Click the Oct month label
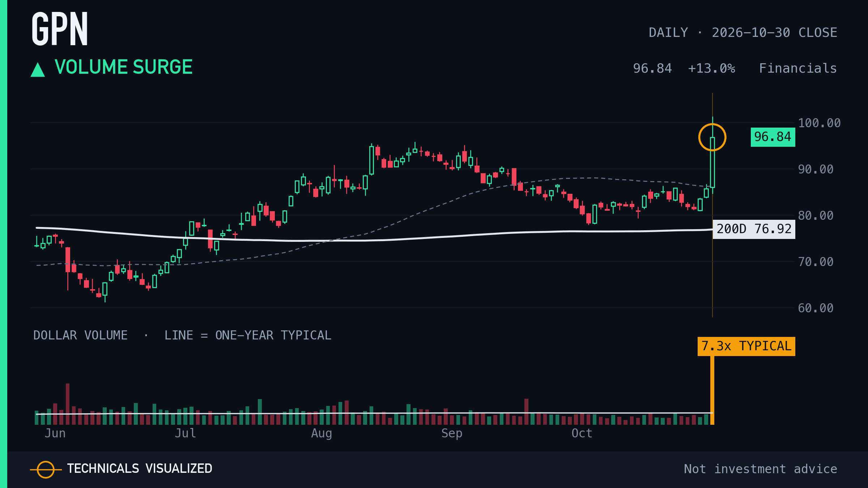868x488 pixels. point(582,433)
